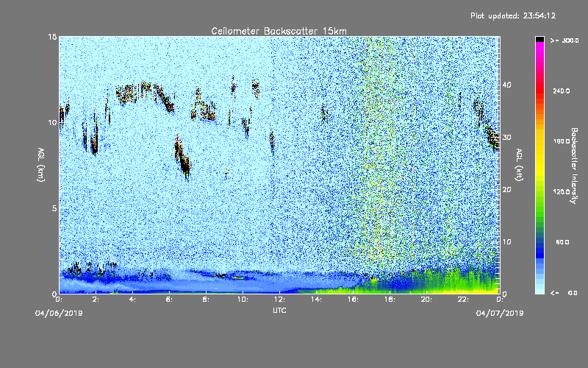Click the vertical "Backscatter Intensity" colorbar title

(x=574, y=166)
